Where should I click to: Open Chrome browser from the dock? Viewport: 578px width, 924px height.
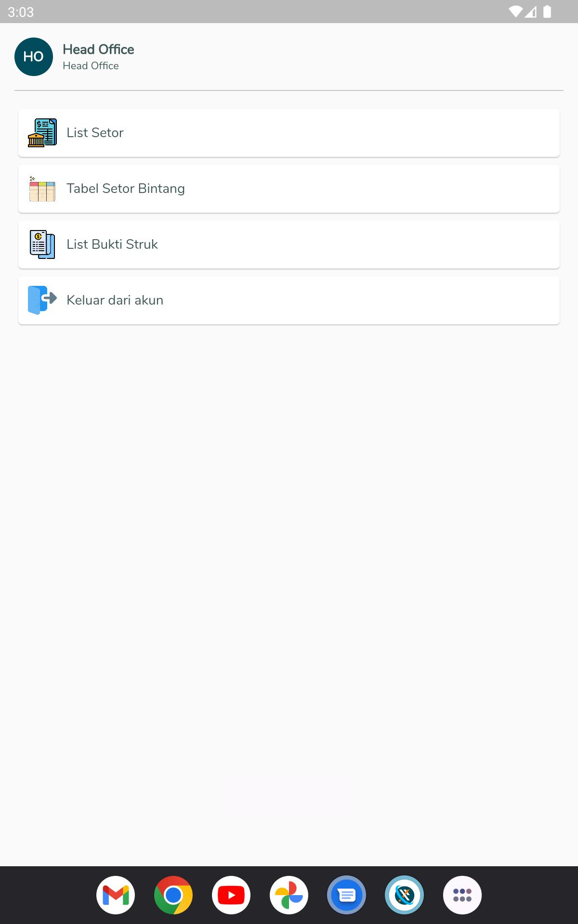173,895
